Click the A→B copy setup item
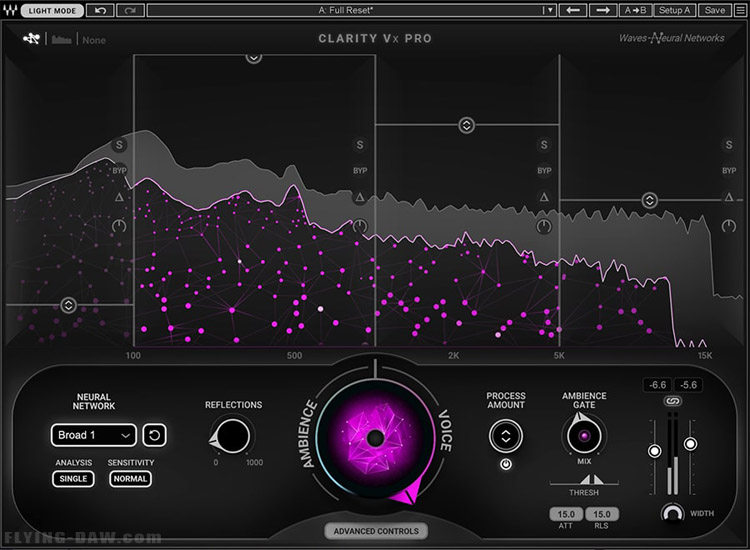 (635, 10)
